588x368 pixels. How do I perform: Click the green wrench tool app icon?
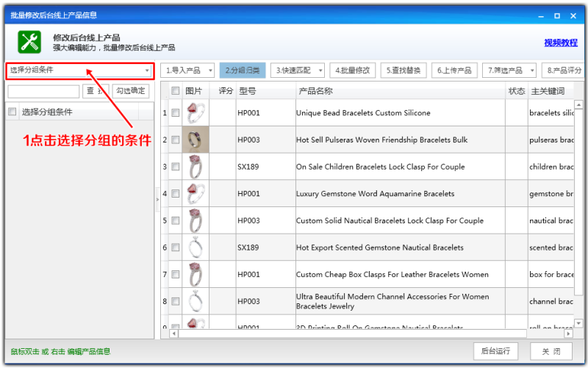pos(29,42)
